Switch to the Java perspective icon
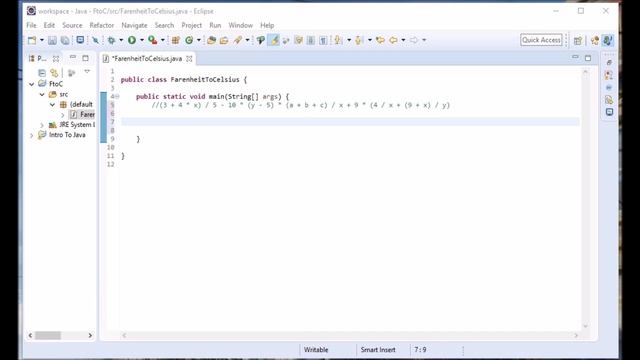The width and height of the screenshot is (640, 360). (x=608, y=40)
